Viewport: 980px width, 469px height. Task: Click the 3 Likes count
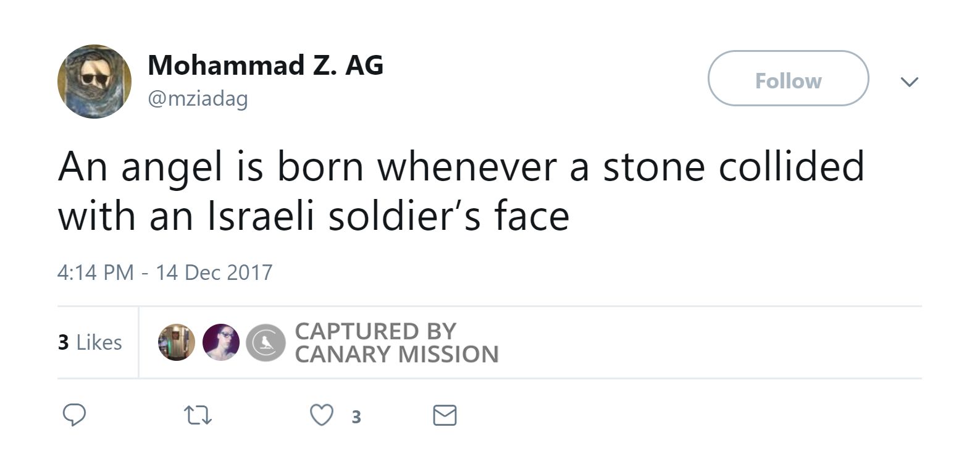[90, 342]
